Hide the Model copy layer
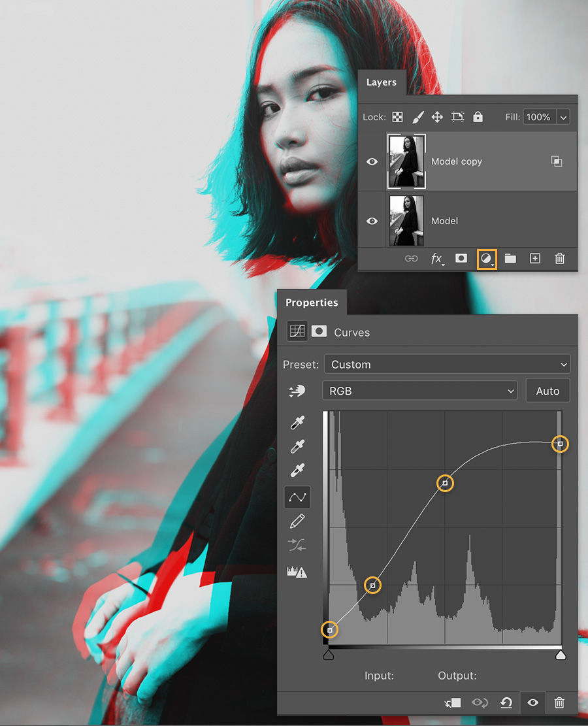This screenshot has height=726, width=588. click(372, 161)
